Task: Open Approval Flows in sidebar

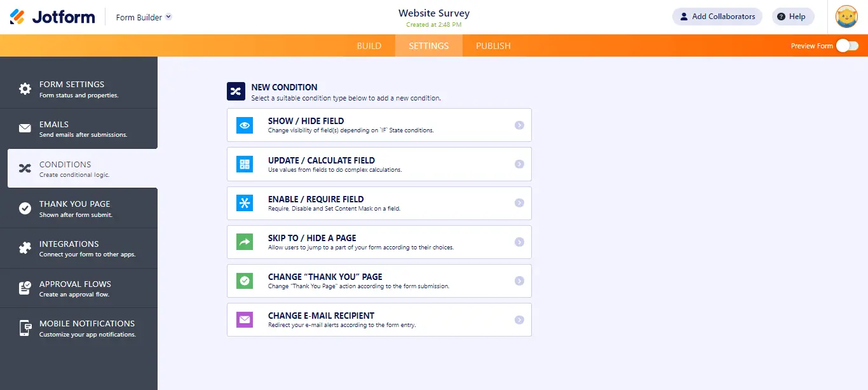Action: click(x=79, y=288)
